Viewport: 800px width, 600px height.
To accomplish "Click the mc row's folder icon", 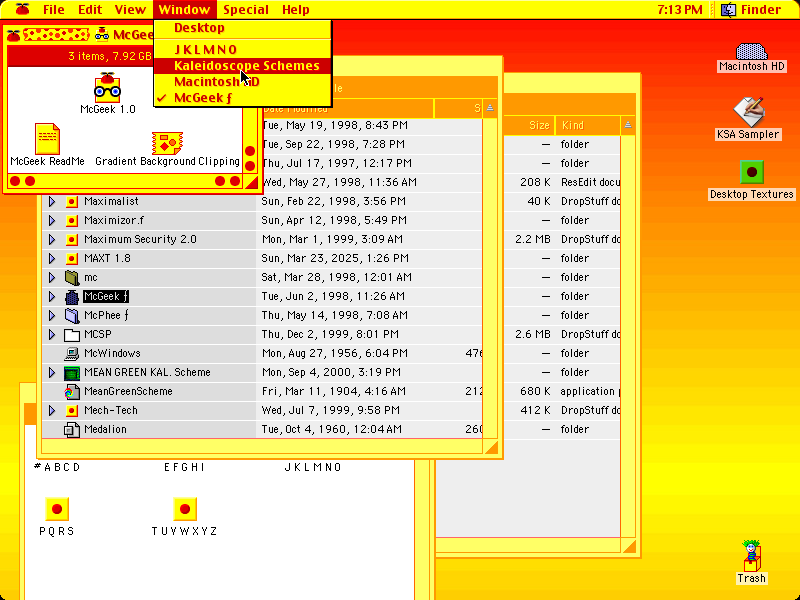I will pos(72,278).
